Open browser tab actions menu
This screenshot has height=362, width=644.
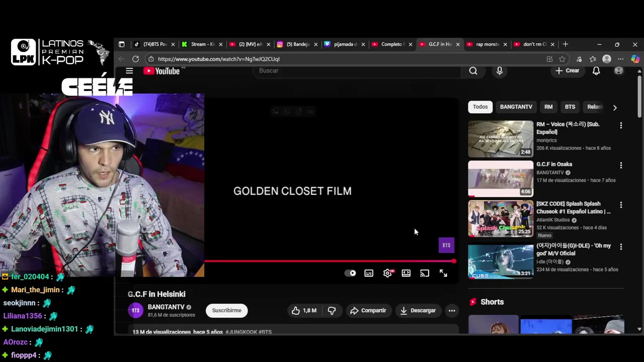tap(121, 44)
